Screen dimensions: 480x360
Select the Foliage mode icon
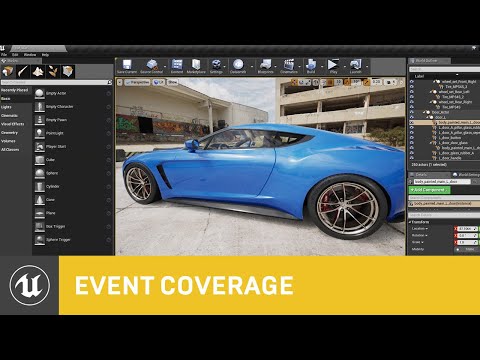coord(53,71)
